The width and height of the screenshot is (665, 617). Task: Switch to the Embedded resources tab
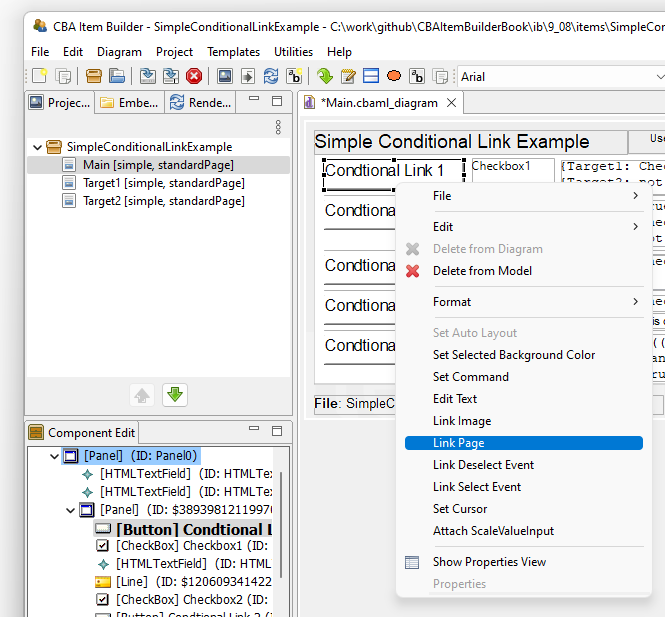(130, 102)
